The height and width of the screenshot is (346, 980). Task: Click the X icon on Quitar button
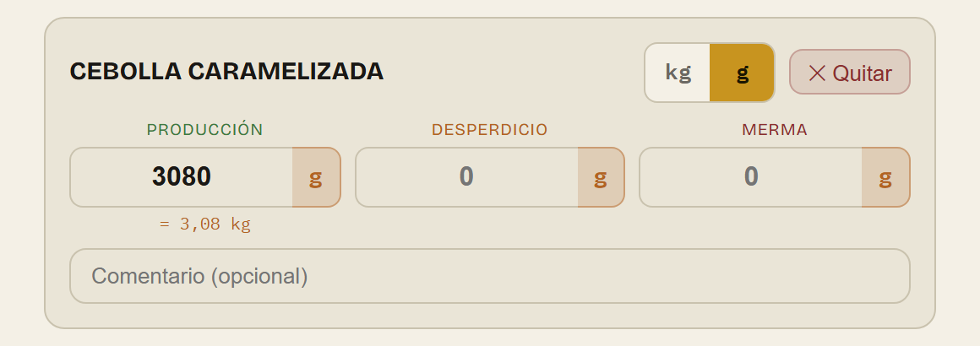(x=817, y=73)
